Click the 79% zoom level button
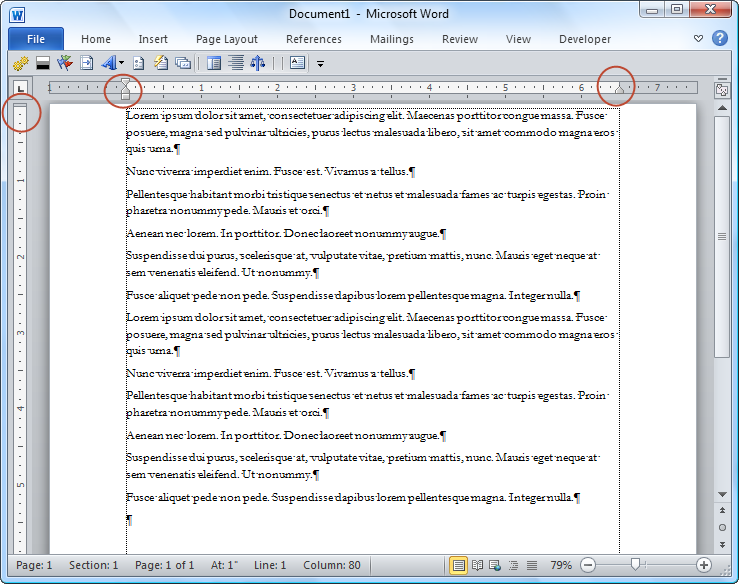739x584 pixels. click(x=561, y=565)
